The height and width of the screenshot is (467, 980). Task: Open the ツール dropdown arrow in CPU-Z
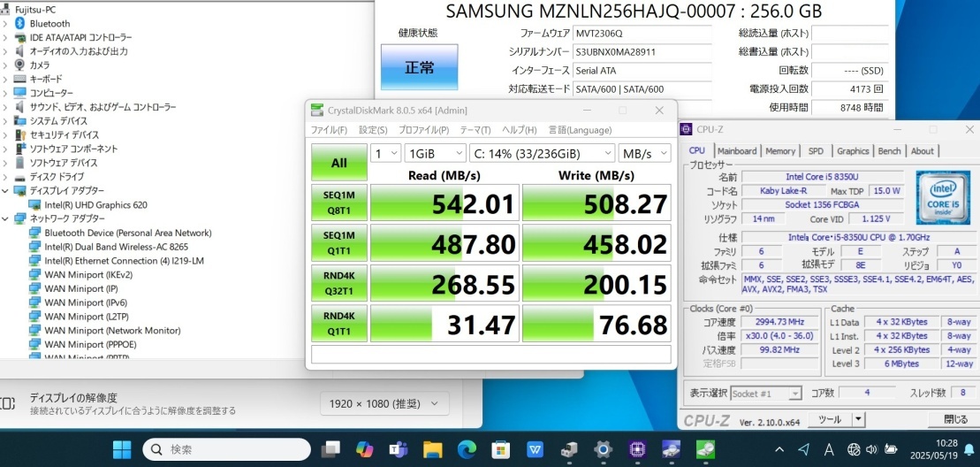coord(859,419)
